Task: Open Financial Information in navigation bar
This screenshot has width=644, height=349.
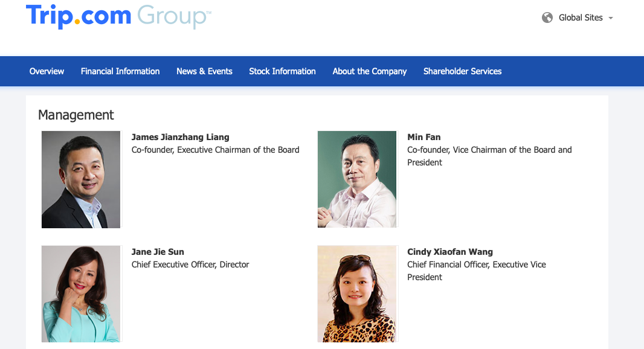Action: [x=120, y=71]
